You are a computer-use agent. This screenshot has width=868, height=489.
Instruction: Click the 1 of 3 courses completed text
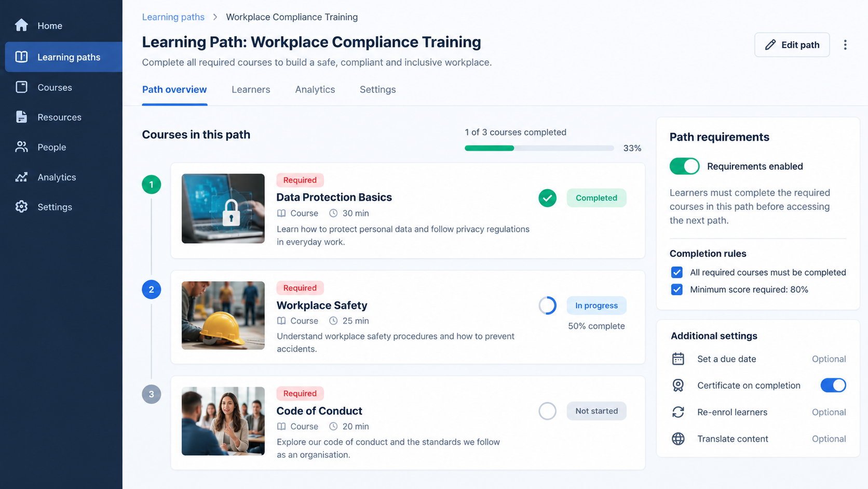coord(516,132)
